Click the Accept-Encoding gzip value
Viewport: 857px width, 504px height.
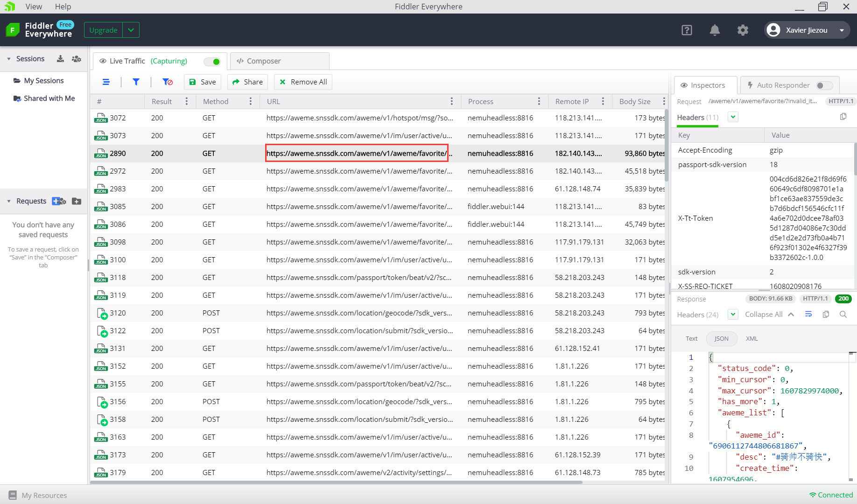pos(776,150)
